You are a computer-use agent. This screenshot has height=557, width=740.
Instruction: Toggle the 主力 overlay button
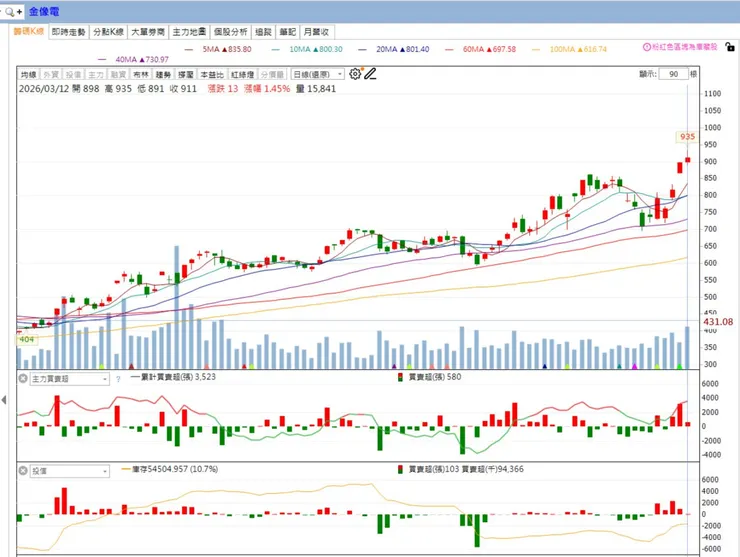tap(95, 75)
